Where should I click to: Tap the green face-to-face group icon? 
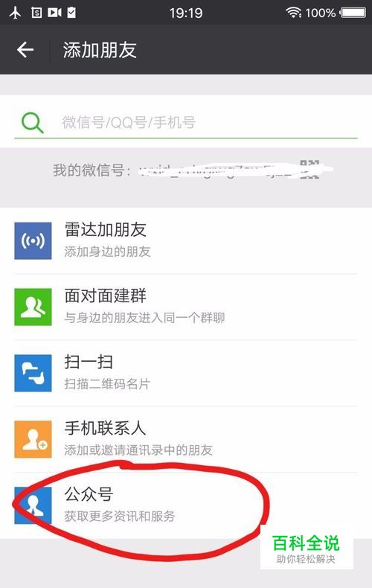click(33, 307)
